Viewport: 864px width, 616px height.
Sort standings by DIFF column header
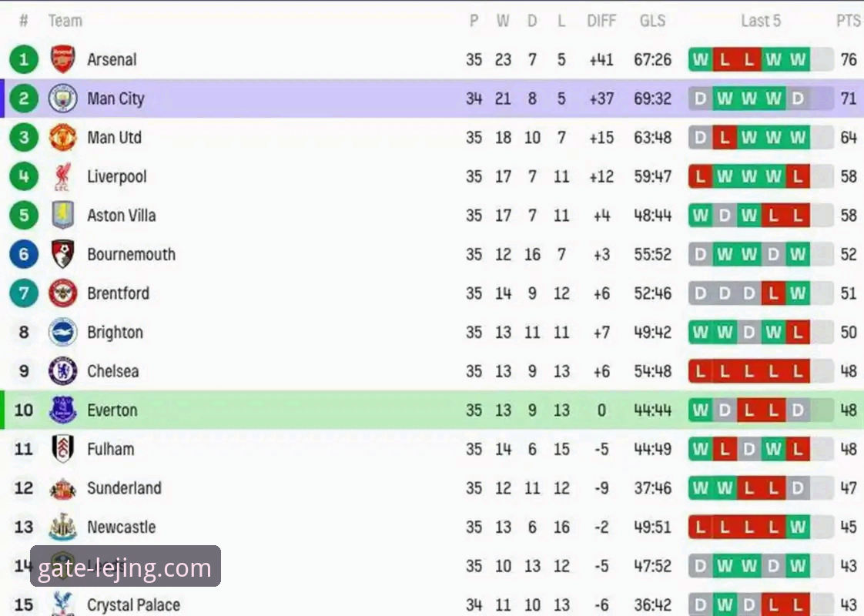(601, 21)
